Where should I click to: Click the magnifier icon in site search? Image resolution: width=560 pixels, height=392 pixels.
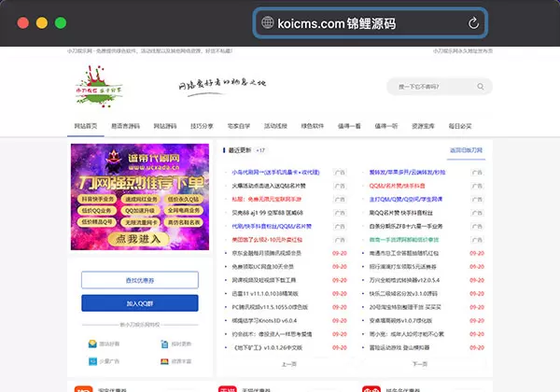pos(481,87)
